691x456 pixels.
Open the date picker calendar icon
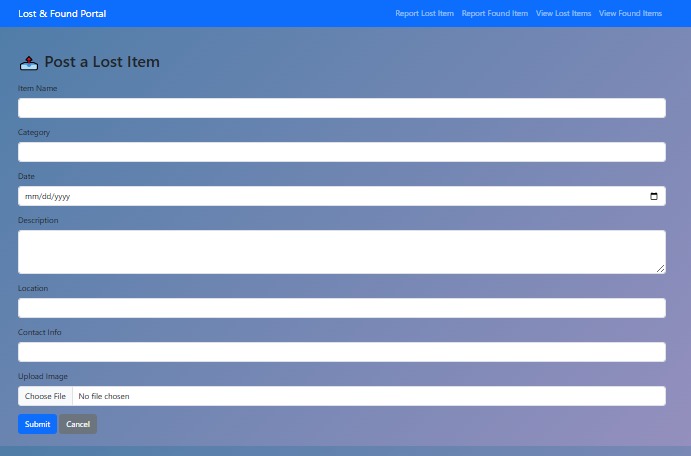point(654,196)
